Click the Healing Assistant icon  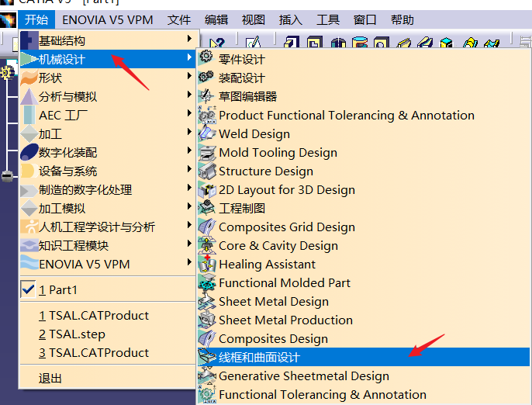(x=206, y=264)
